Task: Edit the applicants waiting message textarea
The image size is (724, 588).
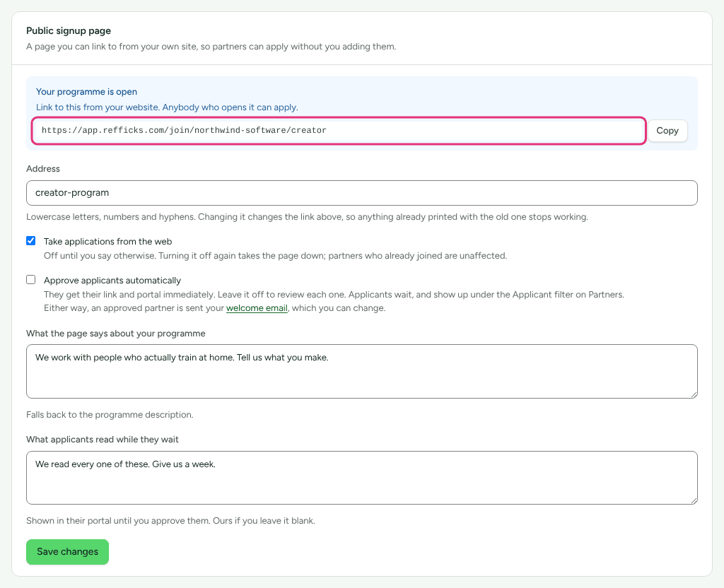Action: coord(361,478)
